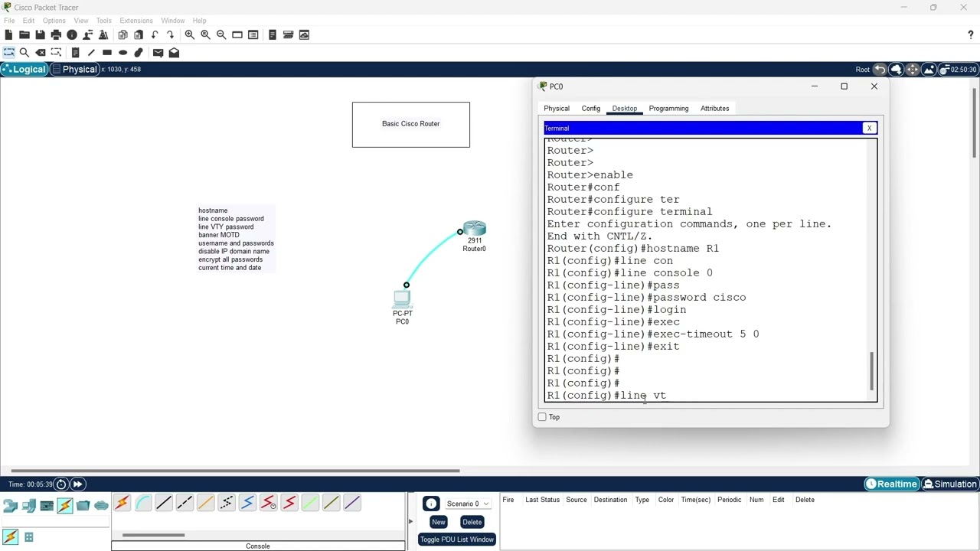Switch to Config tab in PC0 window
The height and width of the screenshot is (551, 980).
pos(591,109)
